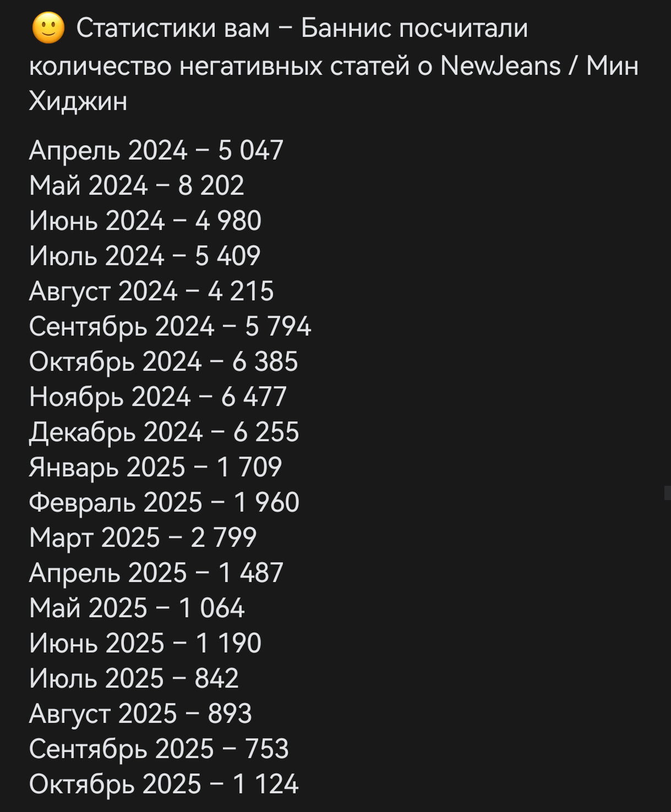This screenshot has width=671, height=812.
Task: Tap the Май 2025 – 1 064 line
Action: pos(137,608)
